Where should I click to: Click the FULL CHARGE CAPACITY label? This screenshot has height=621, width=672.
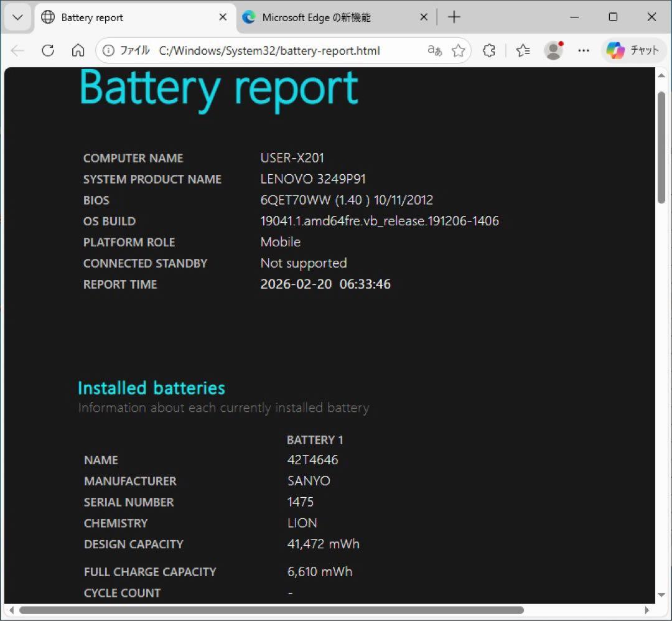[x=151, y=572]
